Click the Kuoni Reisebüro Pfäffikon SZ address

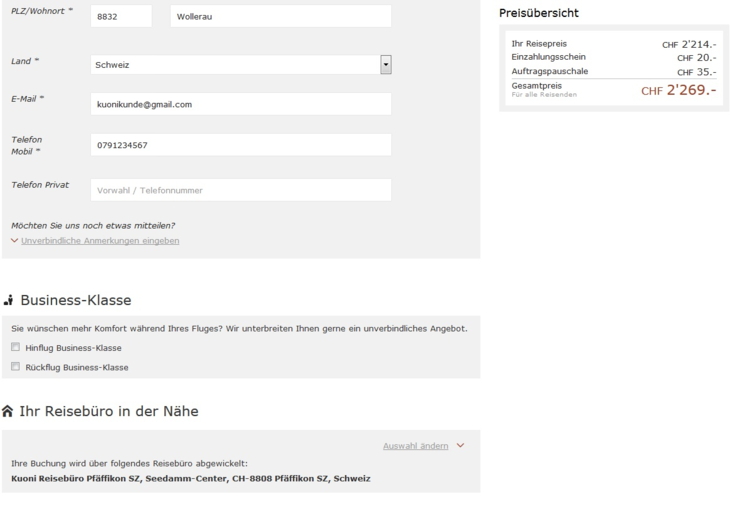[x=190, y=478]
